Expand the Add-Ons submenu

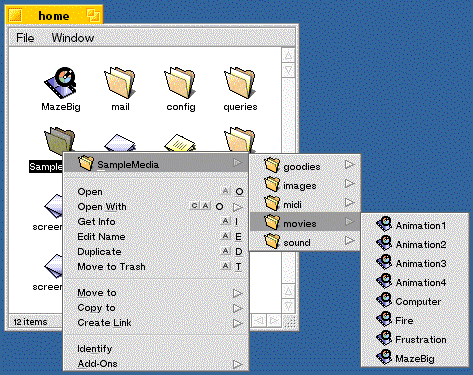coord(237,364)
